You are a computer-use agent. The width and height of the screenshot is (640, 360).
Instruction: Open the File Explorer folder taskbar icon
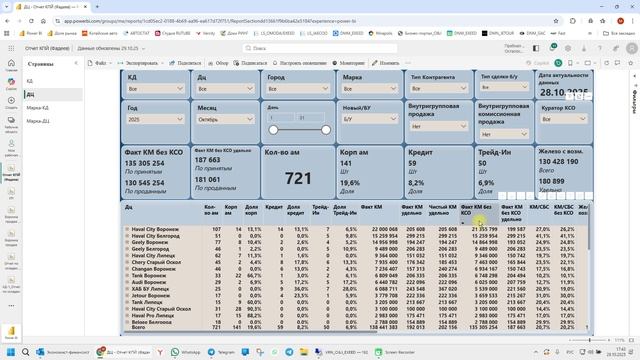(304, 352)
